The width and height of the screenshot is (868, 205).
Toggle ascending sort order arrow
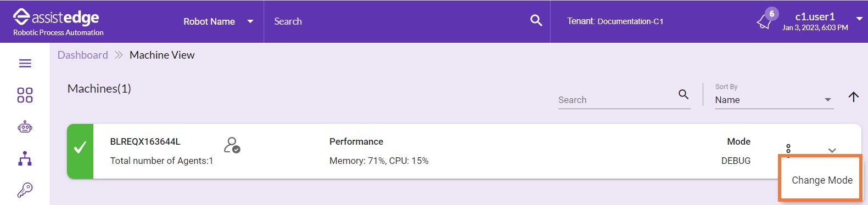(x=853, y=97)
